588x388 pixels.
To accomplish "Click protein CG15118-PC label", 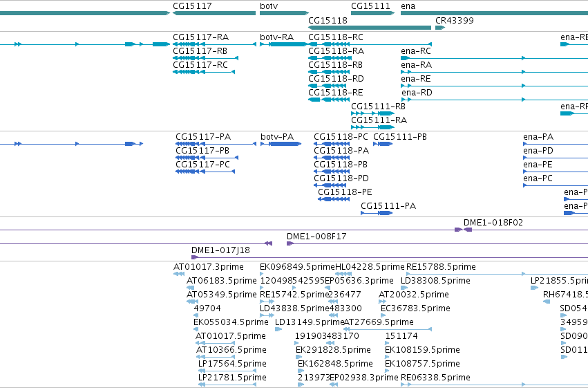I will [341, 137].
